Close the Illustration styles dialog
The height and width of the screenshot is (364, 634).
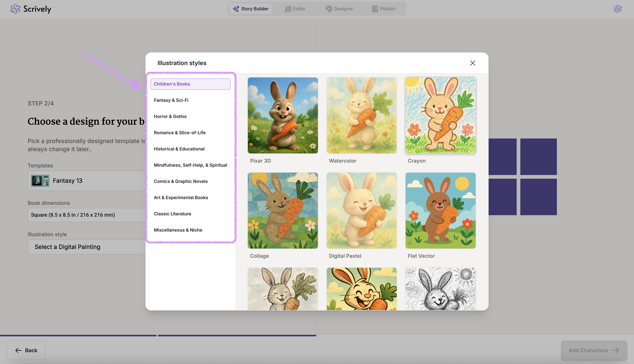coord(472,63)
